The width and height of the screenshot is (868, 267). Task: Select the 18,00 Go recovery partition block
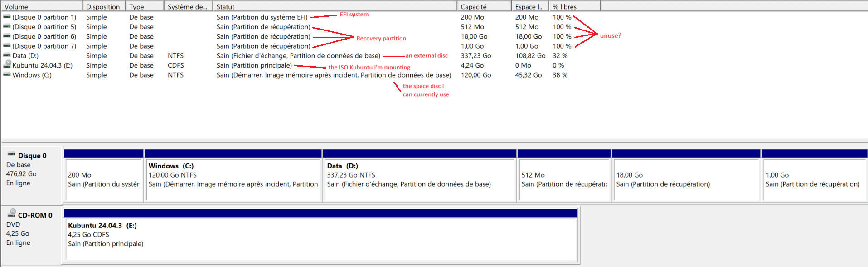coord(686,179)
